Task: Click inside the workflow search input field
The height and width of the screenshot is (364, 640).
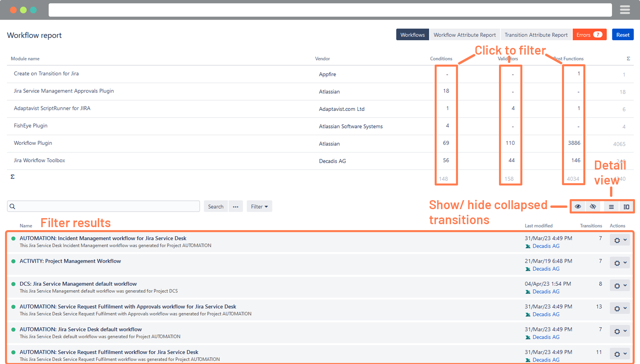Action: click(100, 206)
